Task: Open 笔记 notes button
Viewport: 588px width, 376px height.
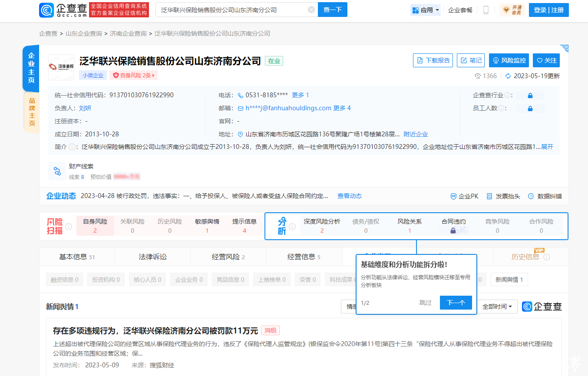Action: [x=471, y=60]
